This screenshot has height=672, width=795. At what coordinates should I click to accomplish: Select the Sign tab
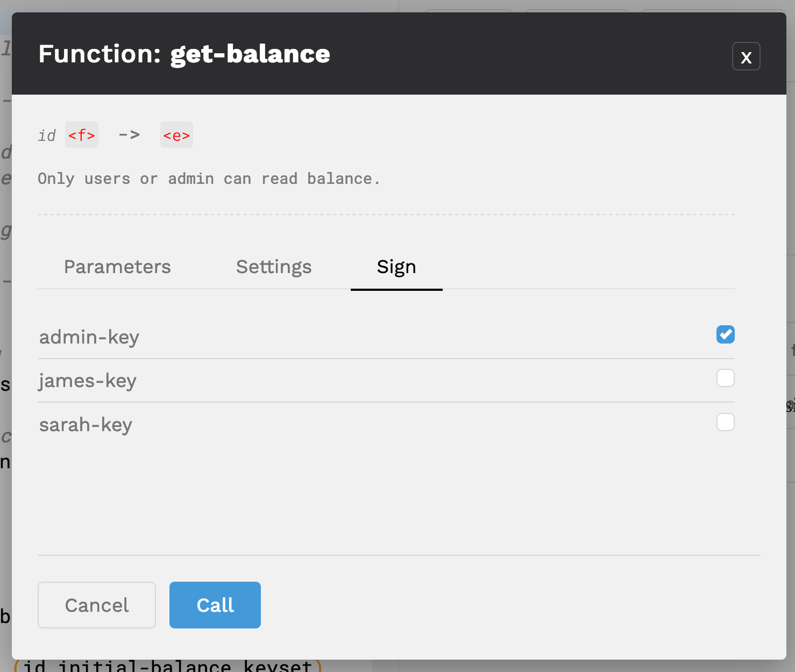pyautogui.click(x=396, y=267)
